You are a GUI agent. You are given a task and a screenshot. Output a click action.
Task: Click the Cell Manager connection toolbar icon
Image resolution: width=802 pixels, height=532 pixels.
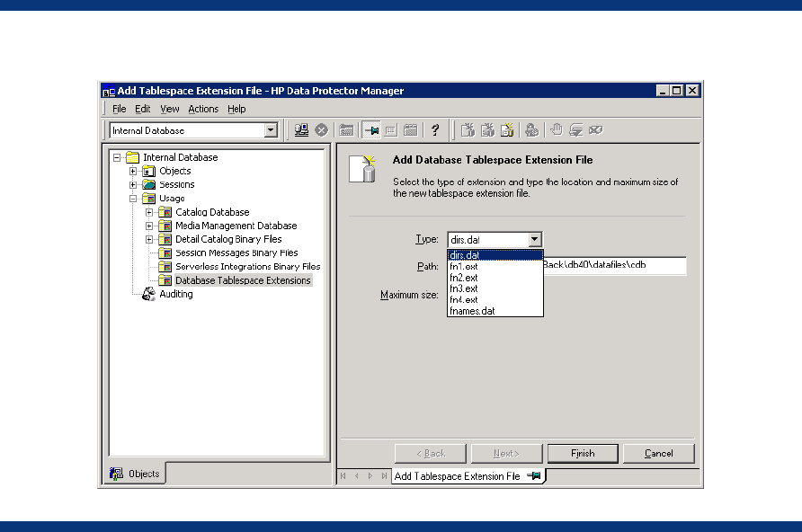(x=302, y=130)
